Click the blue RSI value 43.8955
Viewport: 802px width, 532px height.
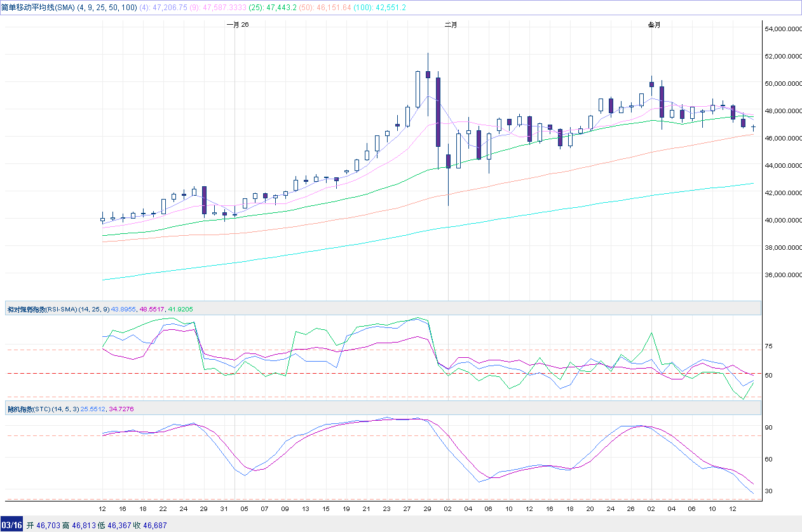click(124, 309)
